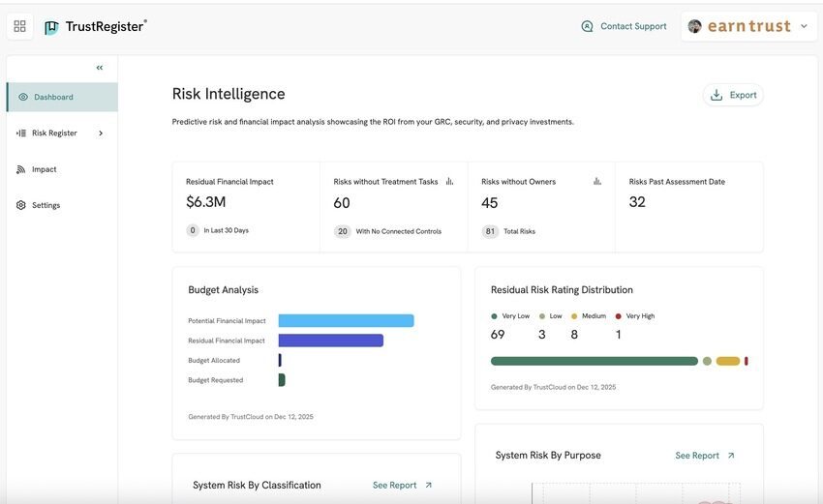823x504 pixels.
Task: Click the user avatar picture
Action: pos(695,26)
